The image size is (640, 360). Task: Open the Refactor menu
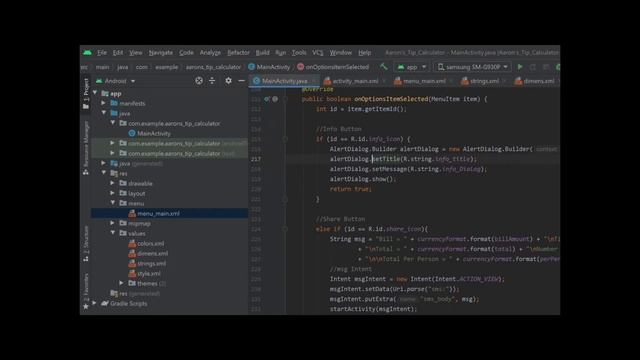point(238,53)
